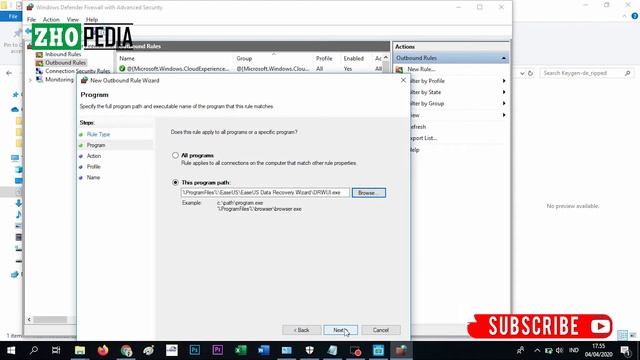Screen dimensions: 640x360
Task: Click the Program step in wizard
Action: [x=96, y=145]
